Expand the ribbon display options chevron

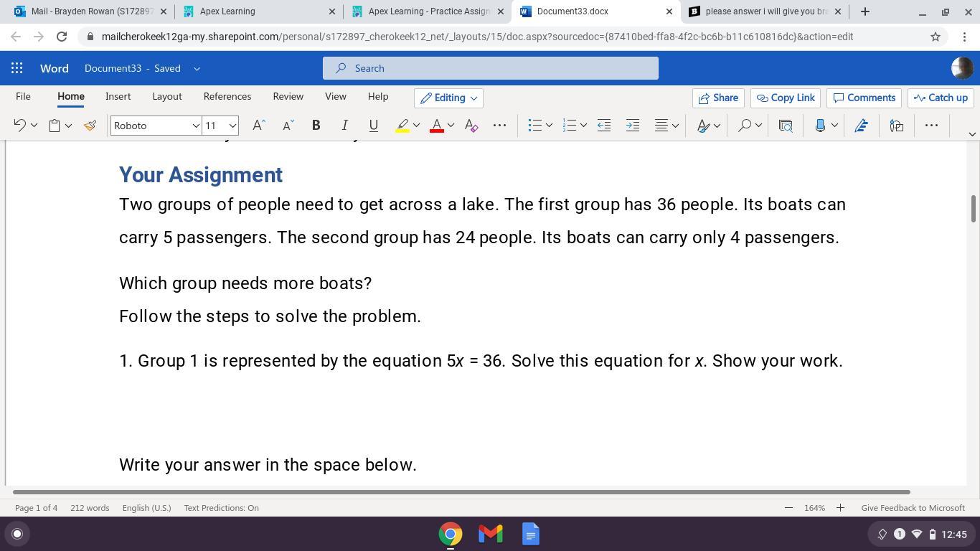tap(972, 134)
